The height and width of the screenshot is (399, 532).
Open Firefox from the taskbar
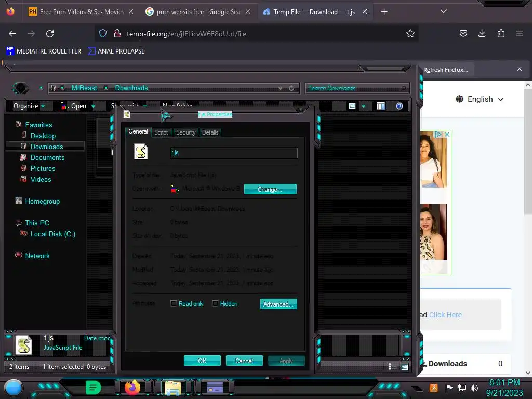(132, 388)
